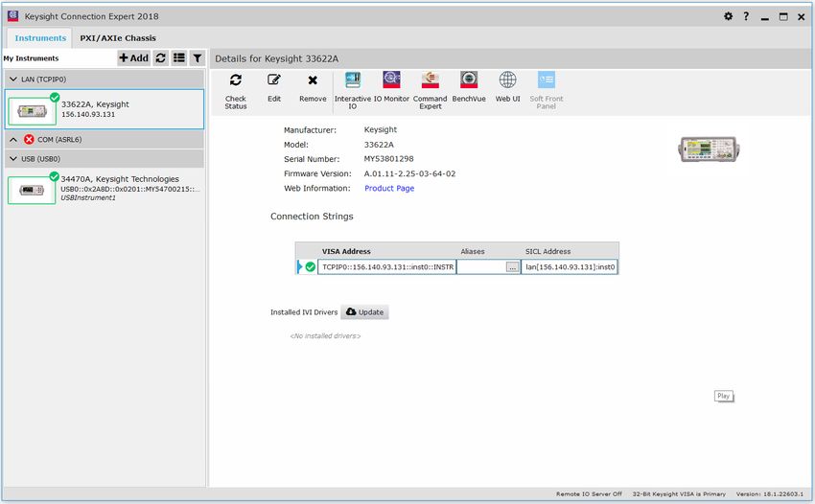815x504 pixels.
Task: Click the 33622A instrument thumbnail in list
Action: point(33,111)
